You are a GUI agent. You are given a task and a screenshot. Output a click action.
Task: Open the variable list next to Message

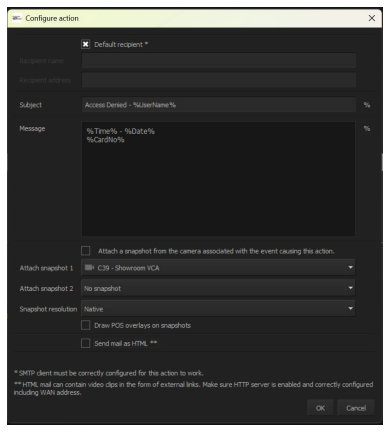tap(367, 129)
